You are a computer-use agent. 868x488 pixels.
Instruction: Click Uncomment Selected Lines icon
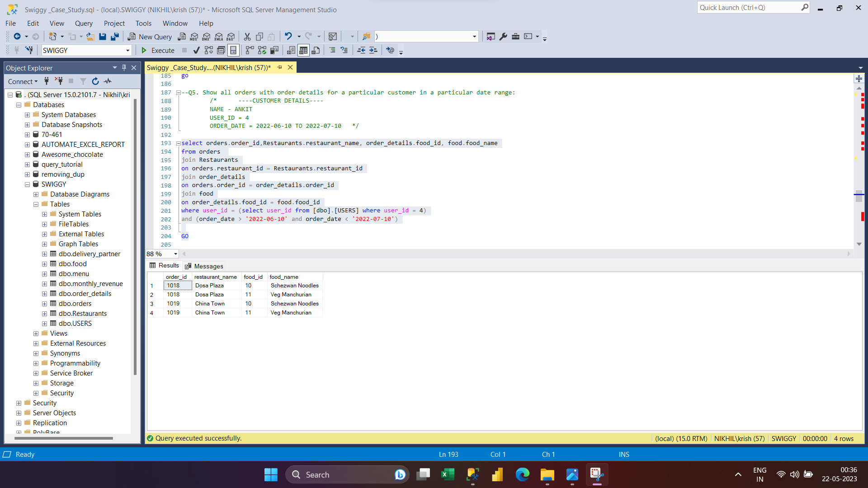point(344,50)
